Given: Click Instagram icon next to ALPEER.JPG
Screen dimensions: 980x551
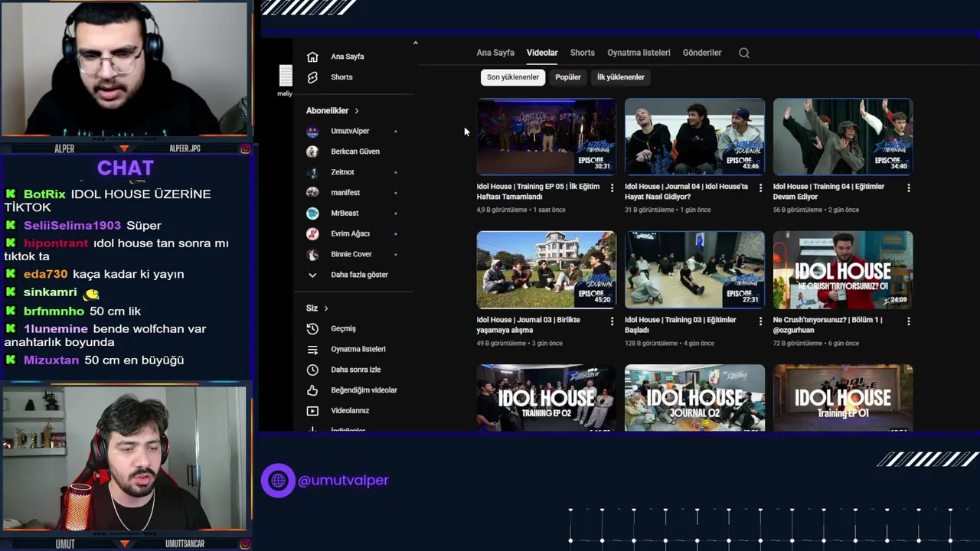Looking at the screenshot, I should pyautogui.click(x=245, y=148).
